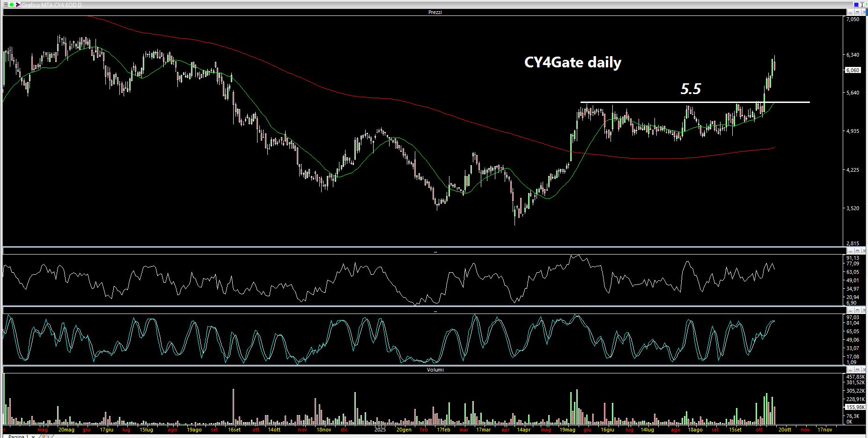Click the 19ago date on time axis

coord(194,430)
